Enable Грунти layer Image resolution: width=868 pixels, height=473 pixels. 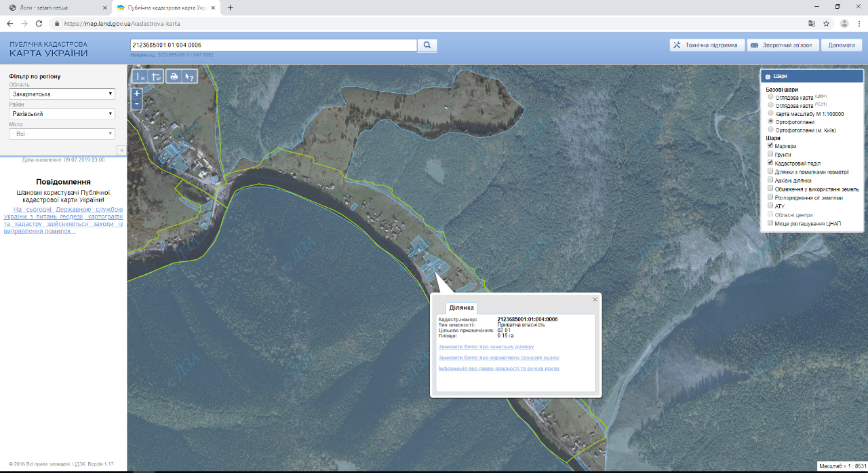click(770, 154)
